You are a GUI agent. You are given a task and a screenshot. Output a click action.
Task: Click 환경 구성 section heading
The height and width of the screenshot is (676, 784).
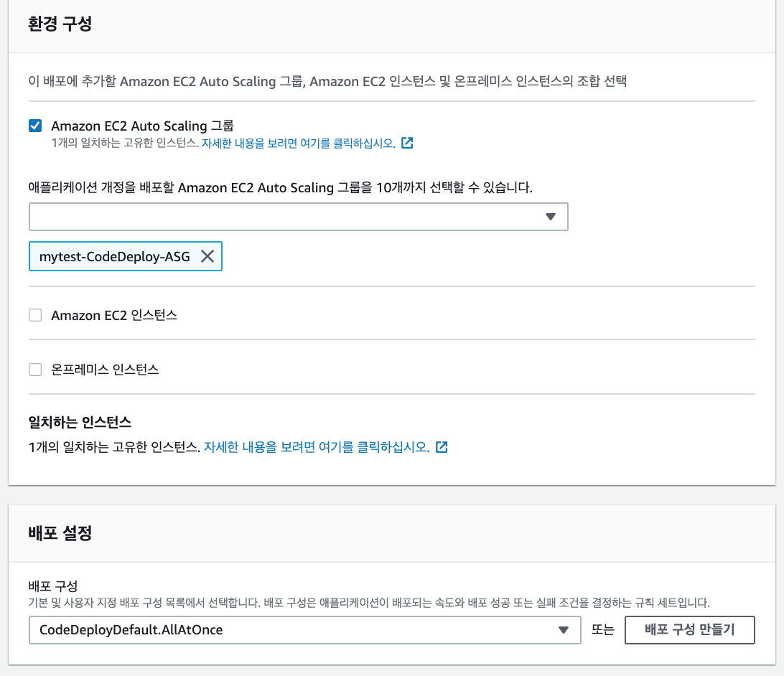(60, 24)
